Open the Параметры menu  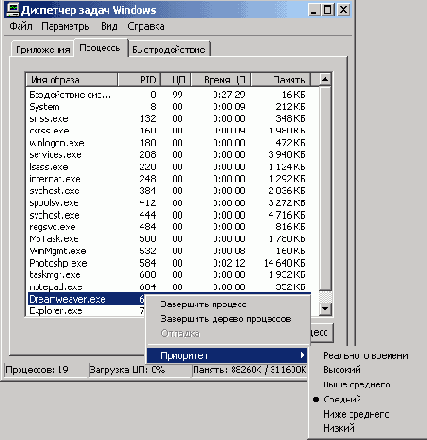pyautogui.click(x=65, y=26)
